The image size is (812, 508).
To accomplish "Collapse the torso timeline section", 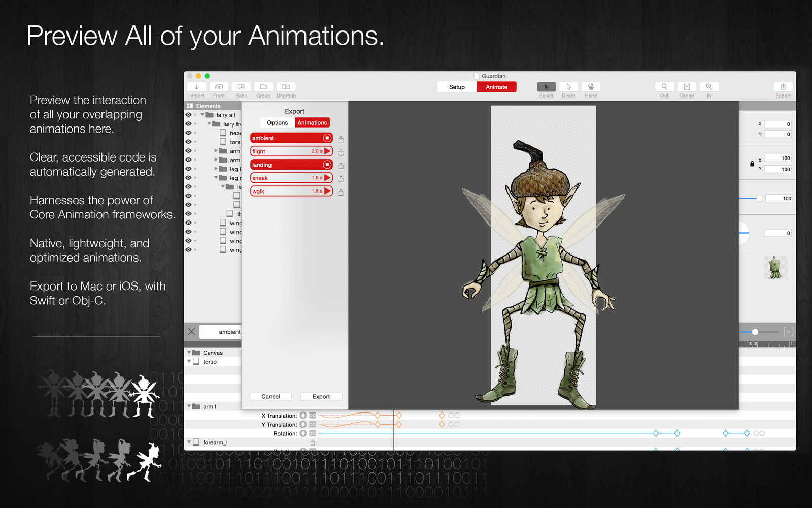I will (189, 361).
